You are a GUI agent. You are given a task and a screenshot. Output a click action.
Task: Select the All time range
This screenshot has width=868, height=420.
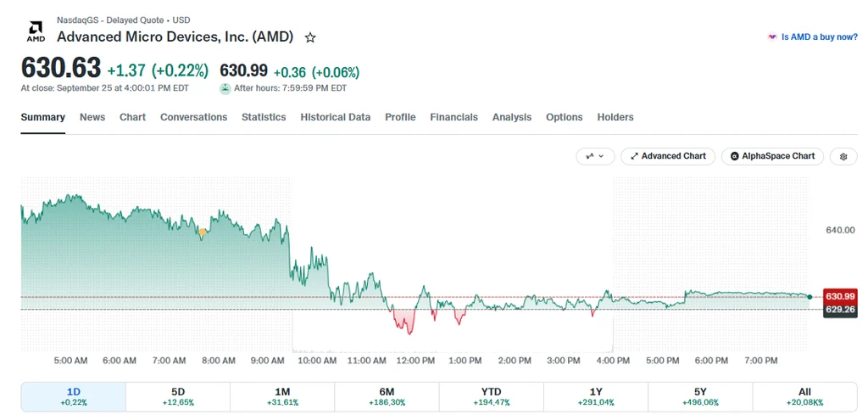(805, 397)
